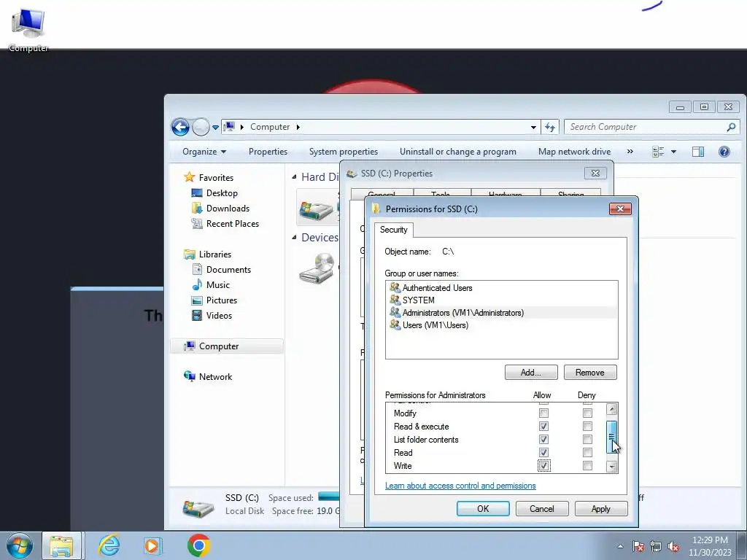Select the Security tab
The height and width of the screenshot is (560, 747).
(393, 230)
